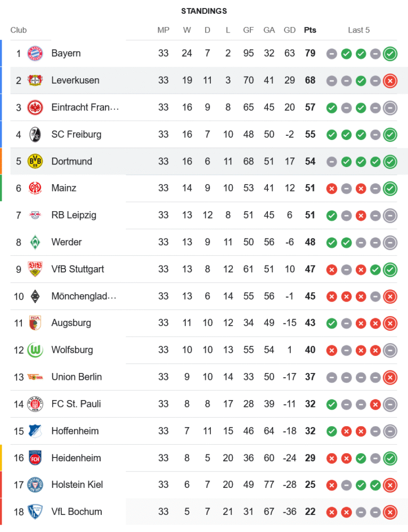
Task: Click the Club column header
Action: point(19,30)
